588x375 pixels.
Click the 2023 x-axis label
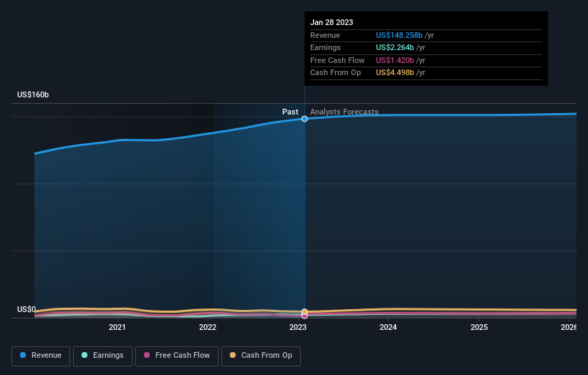coord(298,327)
